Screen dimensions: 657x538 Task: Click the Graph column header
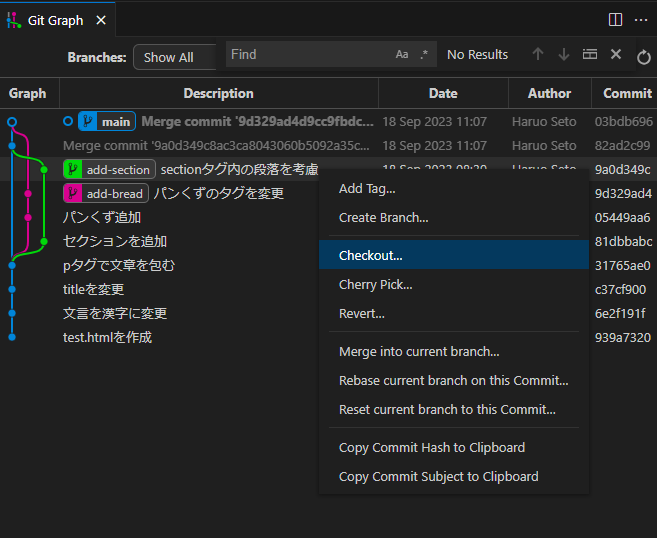pyautogui.click(x=28, y=93)
